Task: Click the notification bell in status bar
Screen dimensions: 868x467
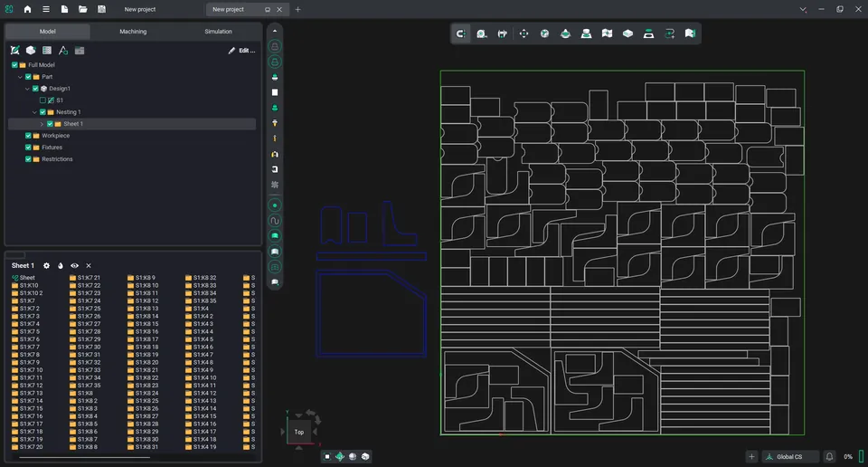Action: [x=829, y=456]
